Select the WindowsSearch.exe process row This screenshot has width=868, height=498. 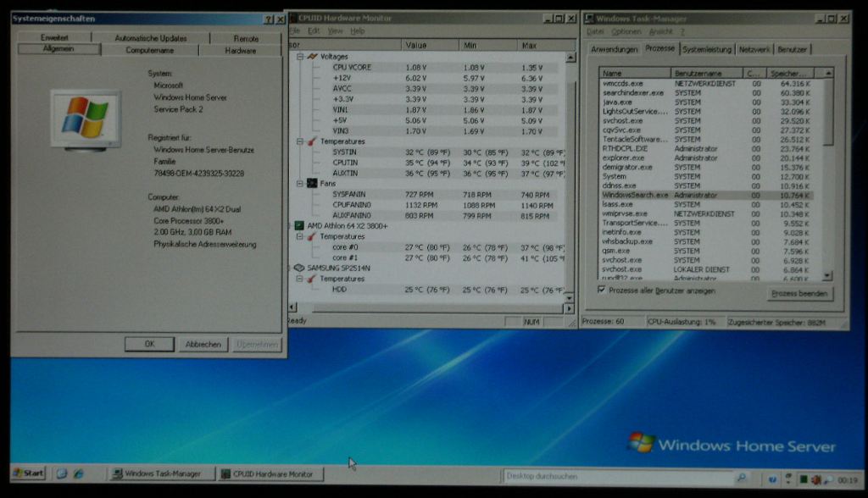[x=707, y=195]
